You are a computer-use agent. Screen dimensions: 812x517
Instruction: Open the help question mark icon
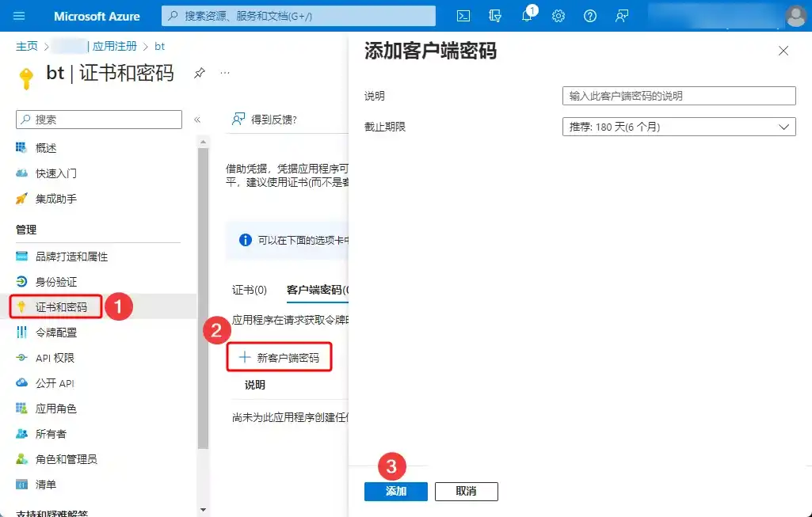(589, 15)
